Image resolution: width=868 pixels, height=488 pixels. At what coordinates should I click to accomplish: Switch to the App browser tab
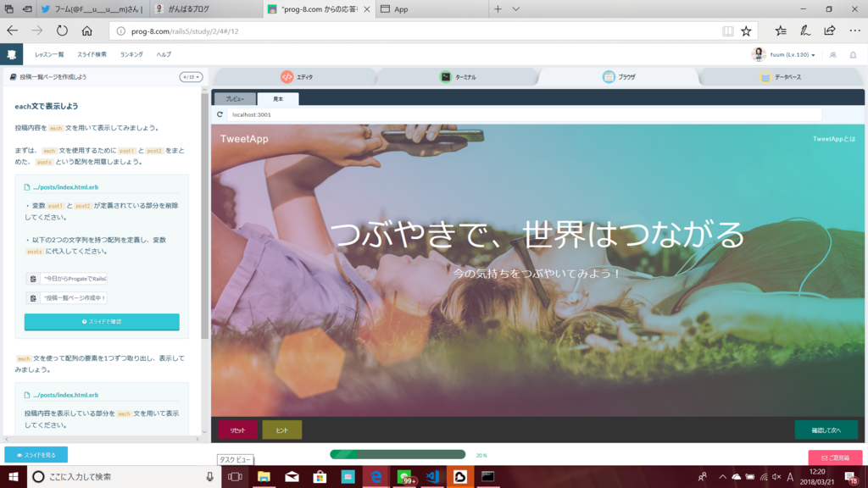click(431, 8)
